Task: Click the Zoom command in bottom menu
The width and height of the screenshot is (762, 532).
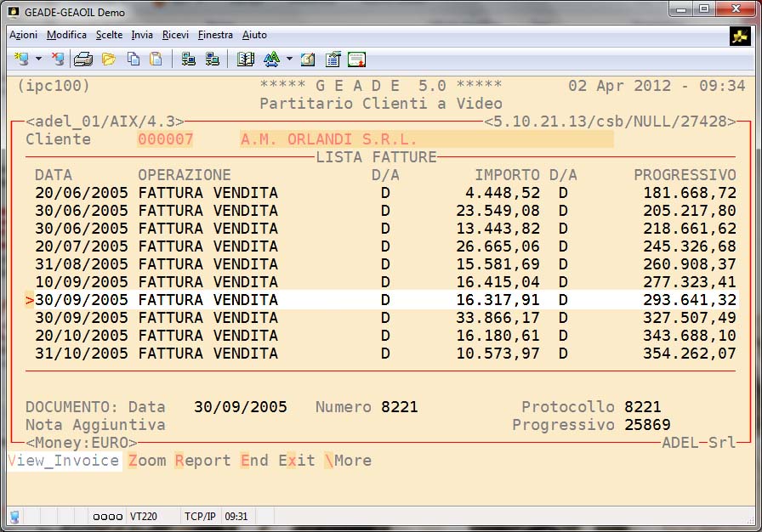Action: (x=147, y=461)
